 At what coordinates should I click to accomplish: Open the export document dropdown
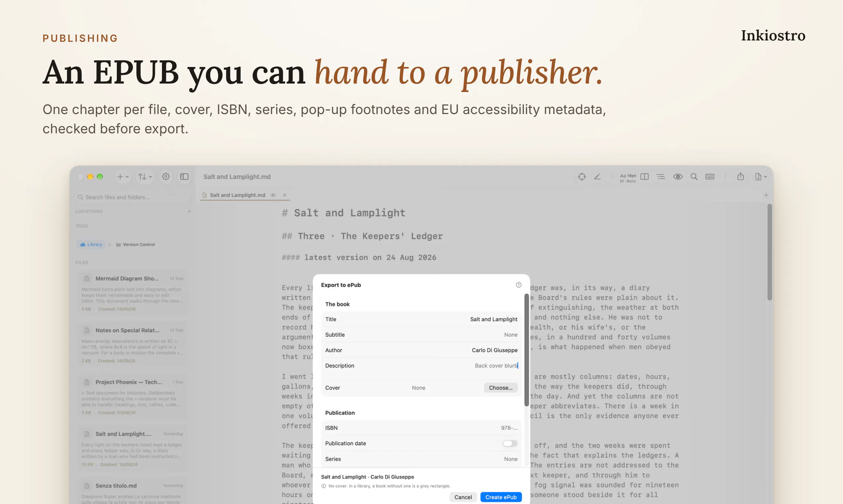click(761, 177)
